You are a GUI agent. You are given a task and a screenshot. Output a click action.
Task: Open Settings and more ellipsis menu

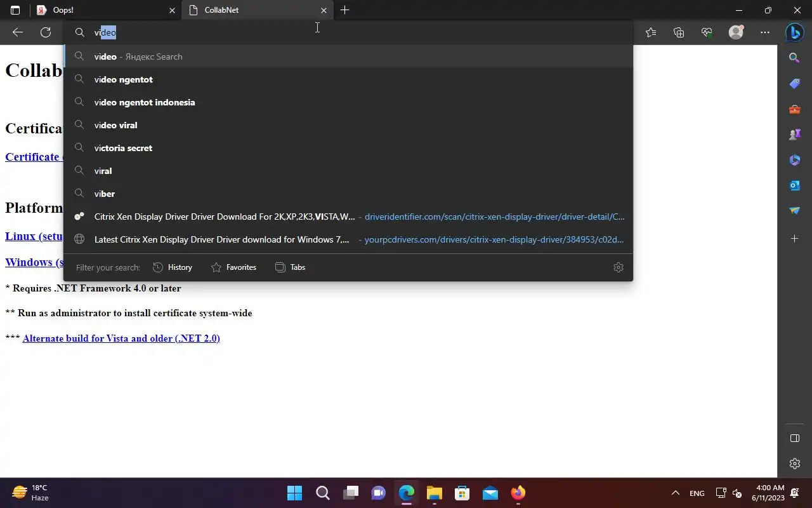pyautogui.click(x=765, y=32)
